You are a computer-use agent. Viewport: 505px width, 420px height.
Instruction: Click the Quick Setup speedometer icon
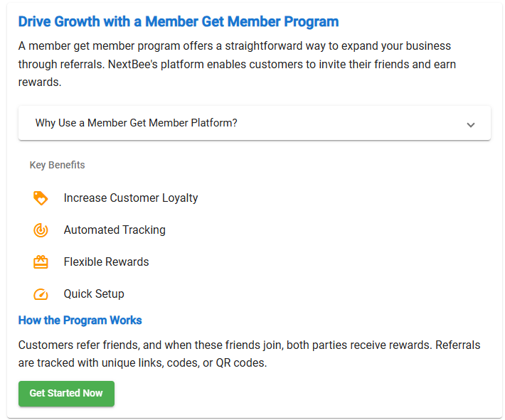pyautogui.click(x=41, y=294)
